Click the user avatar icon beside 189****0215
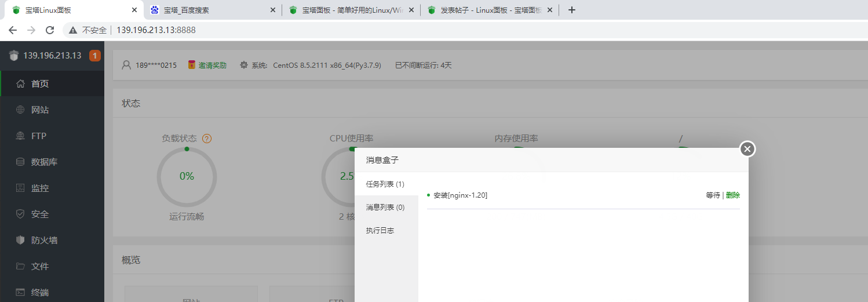Viewport: 868px width, 302px height. 126,65
